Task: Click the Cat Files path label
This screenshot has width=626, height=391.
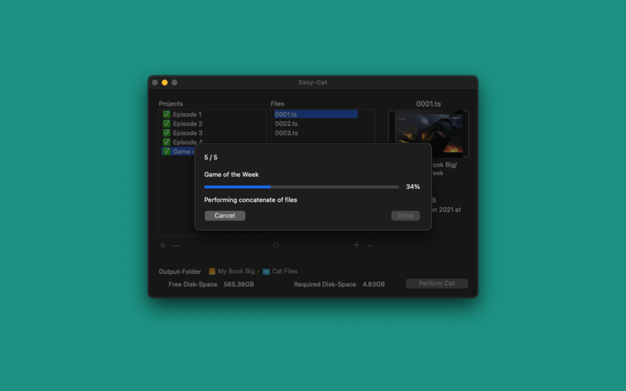Action: [285, 271]
